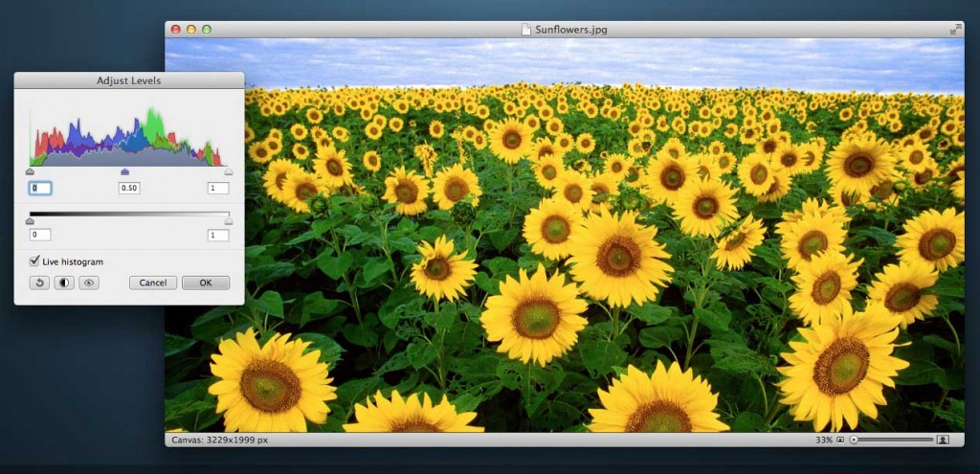Image resolution: width=980 pixels, height=474 pixels.
Task: Click the blue midtone slider handle
Action: pyautogui.click(x=124, y=171)
